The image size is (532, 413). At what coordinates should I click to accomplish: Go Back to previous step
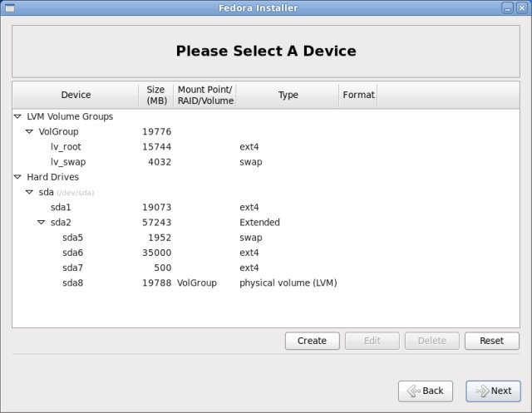tap(426, 391)
